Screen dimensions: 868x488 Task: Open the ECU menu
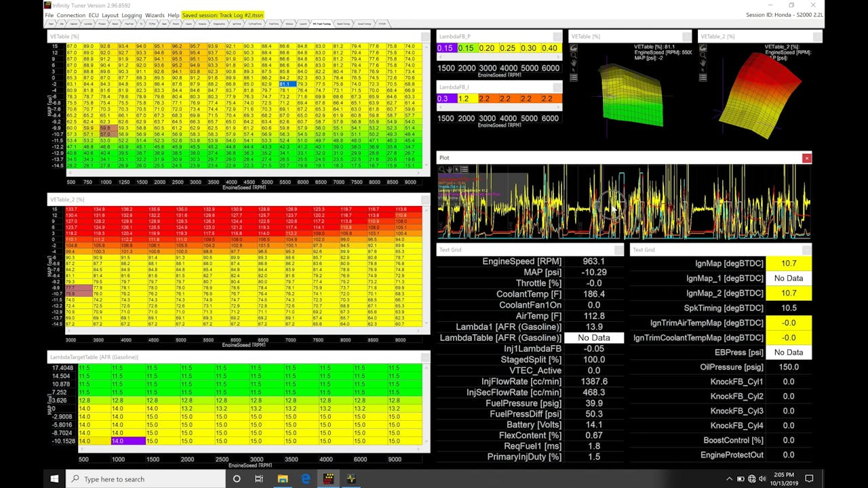point(93,15)
